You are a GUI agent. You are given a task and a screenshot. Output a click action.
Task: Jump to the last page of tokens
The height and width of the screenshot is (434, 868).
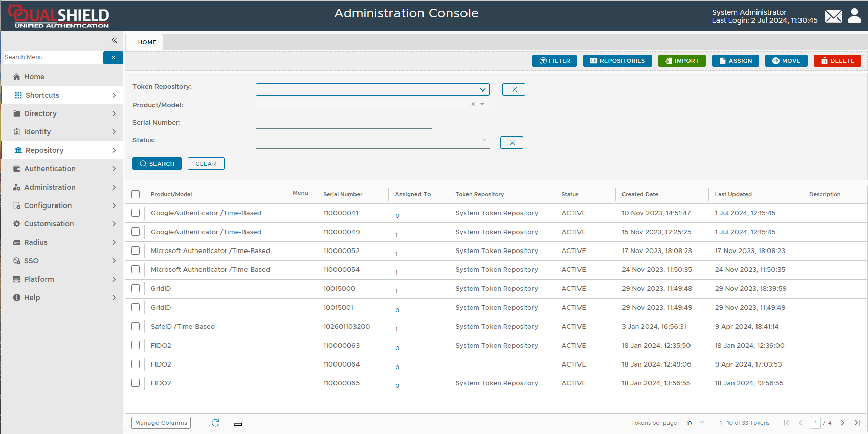click(857, 423)
